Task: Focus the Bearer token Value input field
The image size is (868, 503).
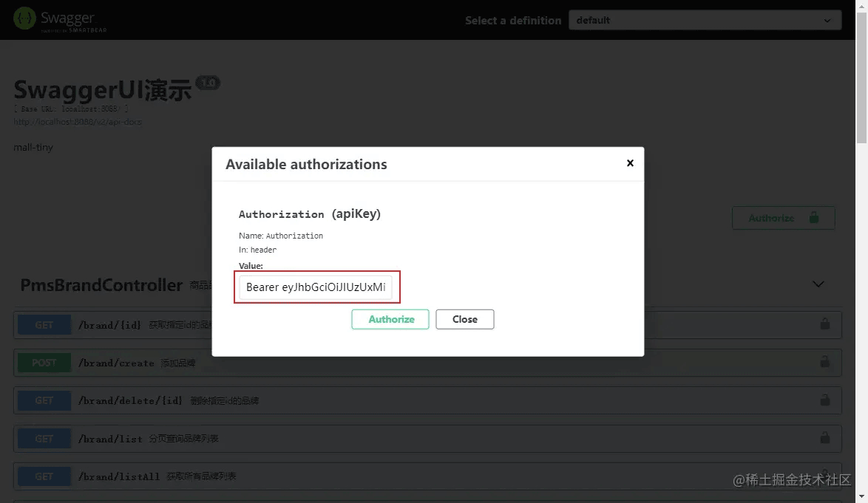Action: (316, 287)
